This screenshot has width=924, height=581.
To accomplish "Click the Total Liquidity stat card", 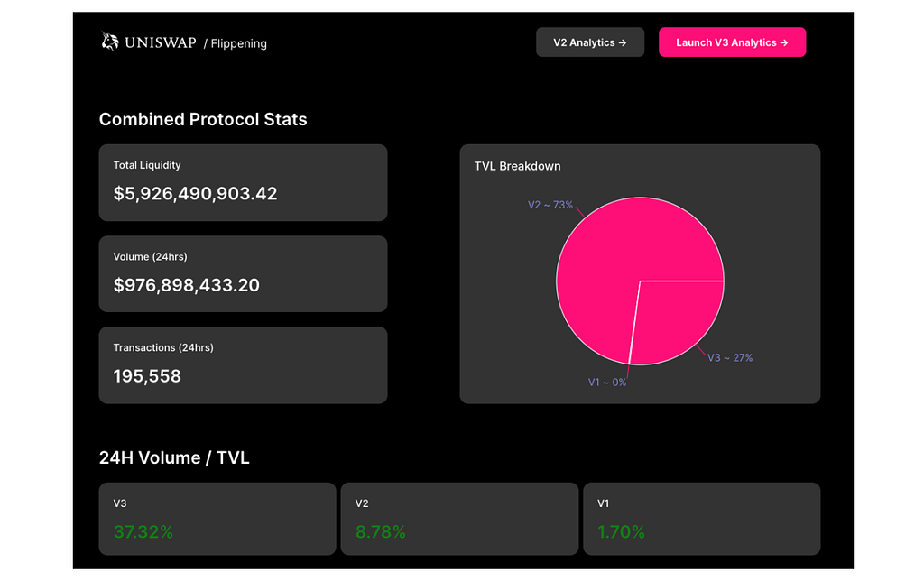I will point(243,182).
